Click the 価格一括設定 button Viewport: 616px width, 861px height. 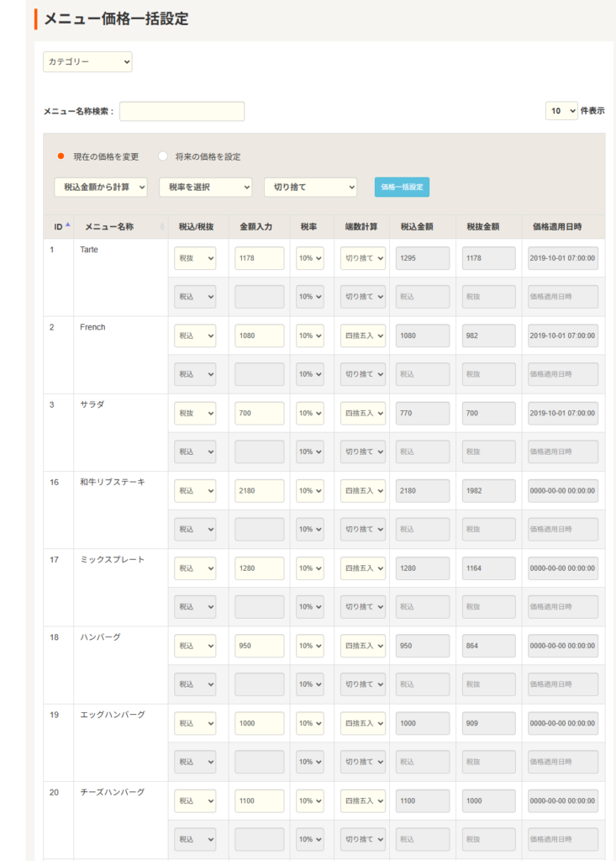402,188
